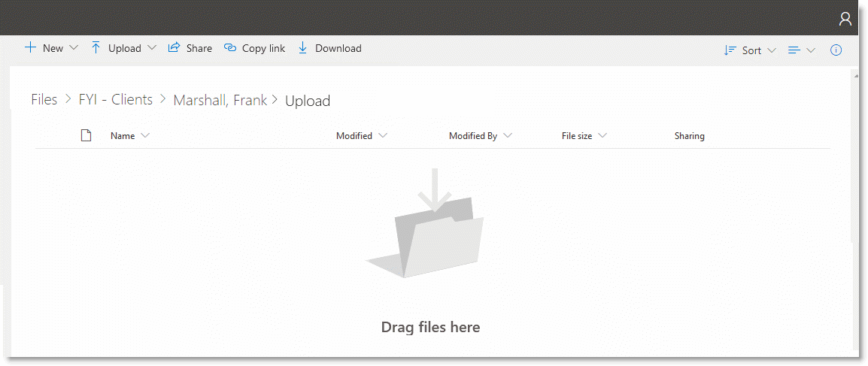Viewport: 868px width, 366px height.
Task: Expand the Sort dropdown chevron
Action: coord(772,50)
